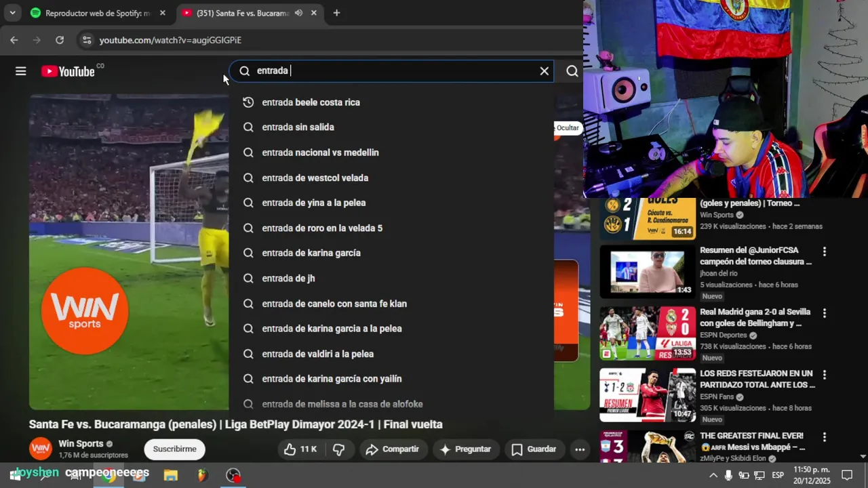
Task: Open options menu for 'Resumen del @JuniorFCSA'
Action: point(824,251)
